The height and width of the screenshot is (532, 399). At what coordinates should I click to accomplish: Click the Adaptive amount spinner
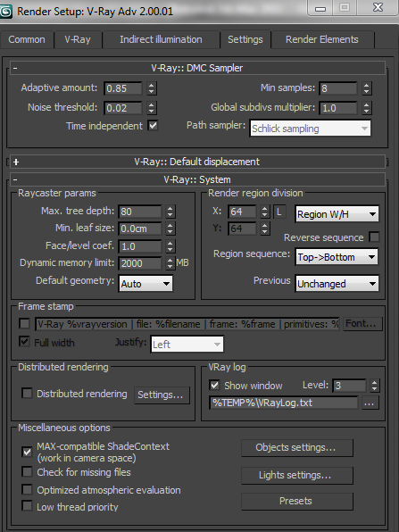152,88
